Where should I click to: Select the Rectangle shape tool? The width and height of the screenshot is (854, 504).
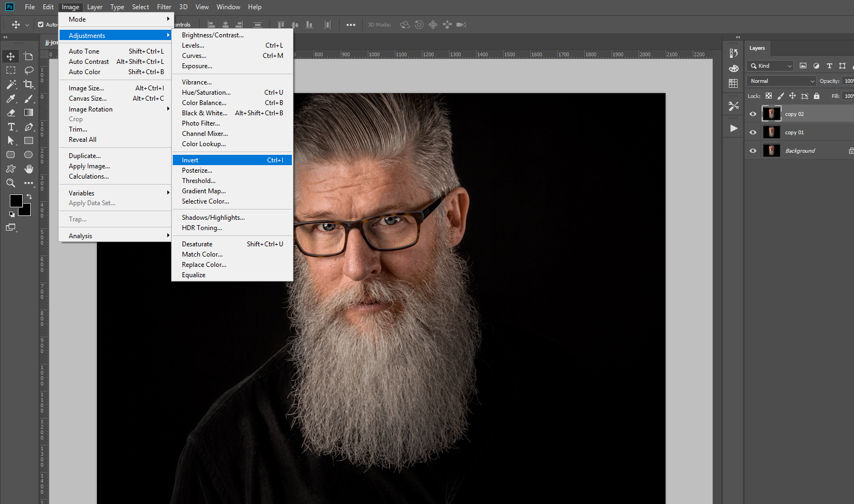click(29, 141)
